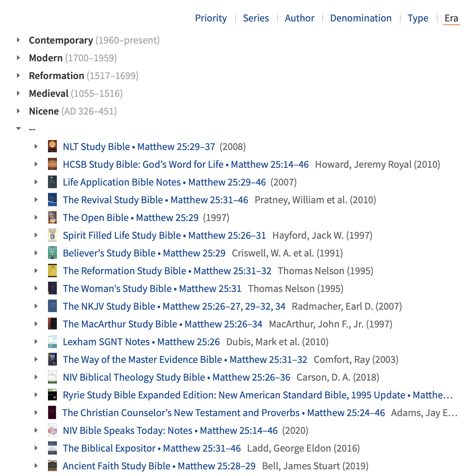Expand Lexham SGNT Notes row
The image size is (463, 476).
click(x=36, y=341)
